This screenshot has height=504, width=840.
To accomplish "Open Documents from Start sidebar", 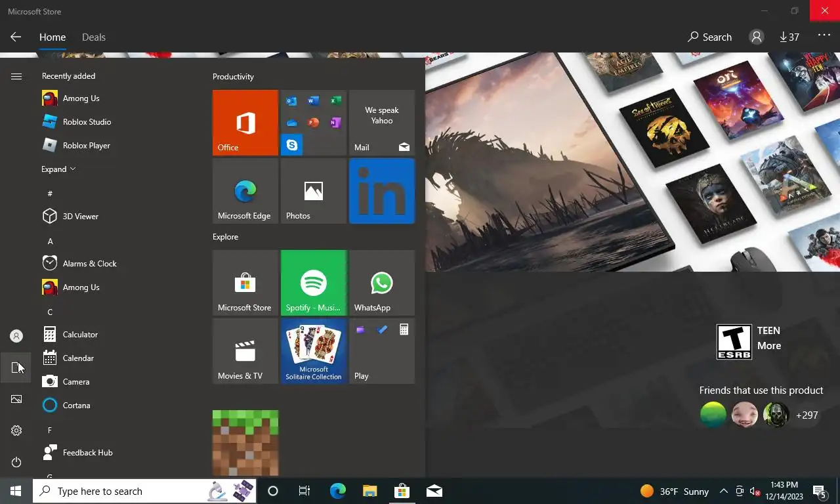I will click(x=16, y=367).
